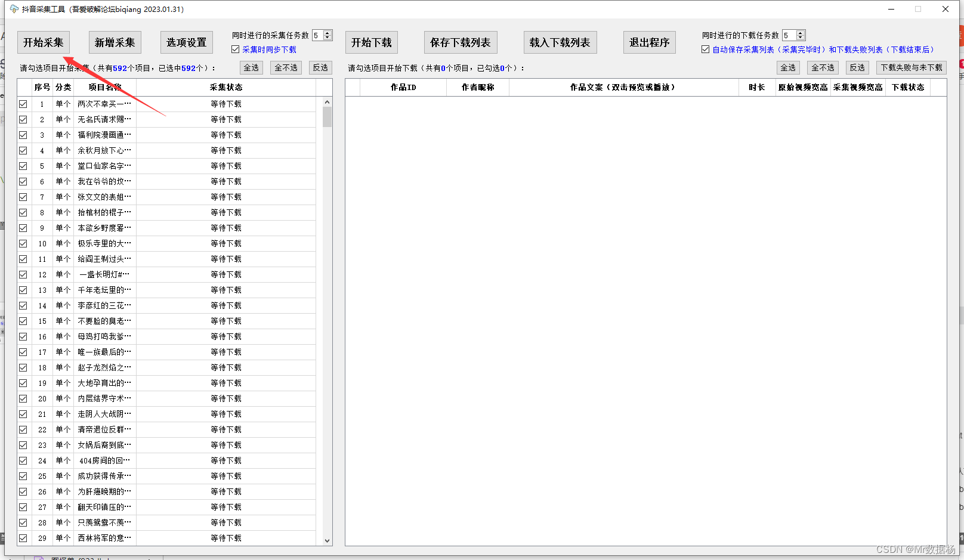This screenshot has height=560, width=964.
Task: Select the row 走阴人大战阴…
Action: pos(166,414)
